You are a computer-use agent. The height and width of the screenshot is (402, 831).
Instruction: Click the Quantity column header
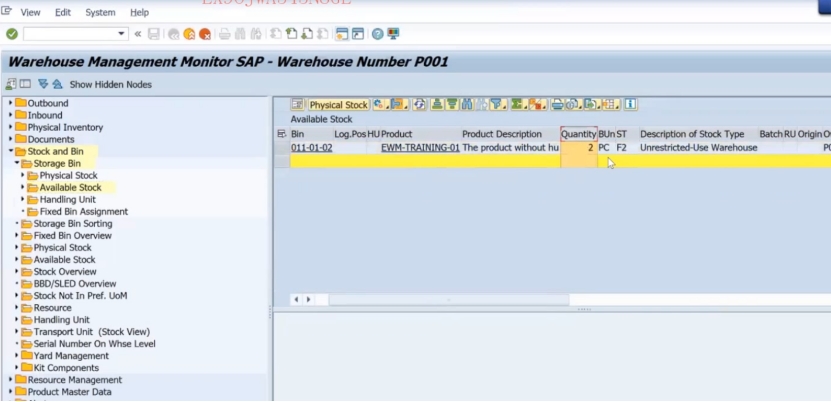[579, 134]
